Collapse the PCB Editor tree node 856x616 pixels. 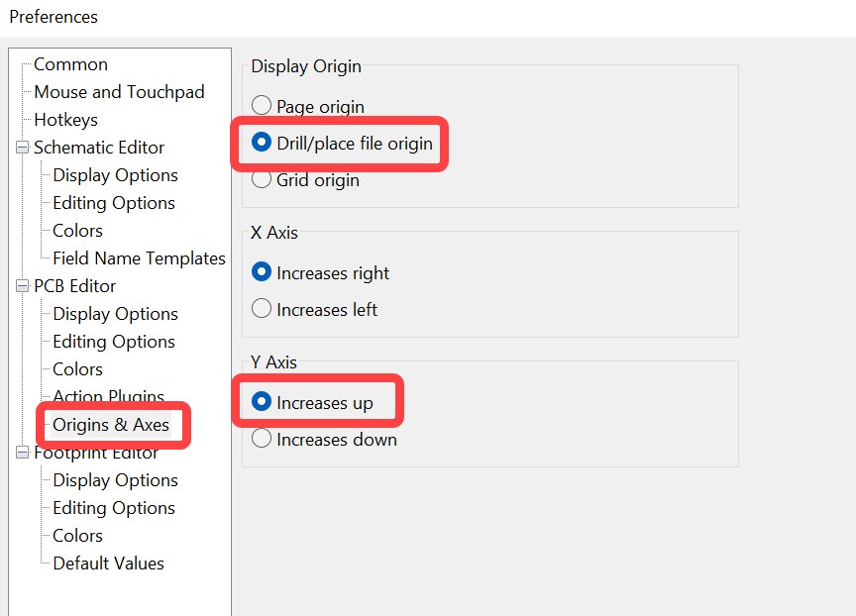pyautogui.click(x=22, y=286)
